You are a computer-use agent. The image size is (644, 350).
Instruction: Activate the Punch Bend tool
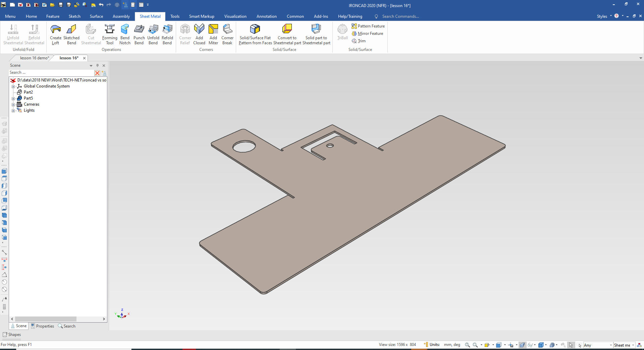pyautogui.click(x=139, y=35)
